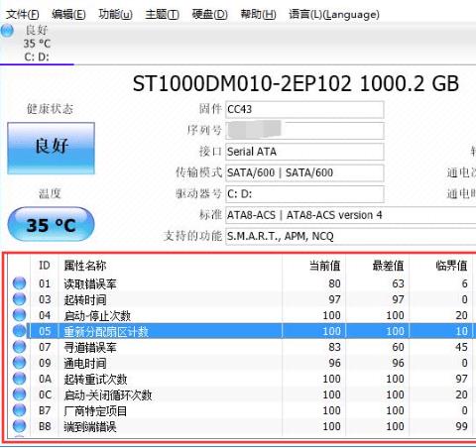Open the 帮助(H) menu
This screenshot has width=476, height=448.
coord(258,14)
